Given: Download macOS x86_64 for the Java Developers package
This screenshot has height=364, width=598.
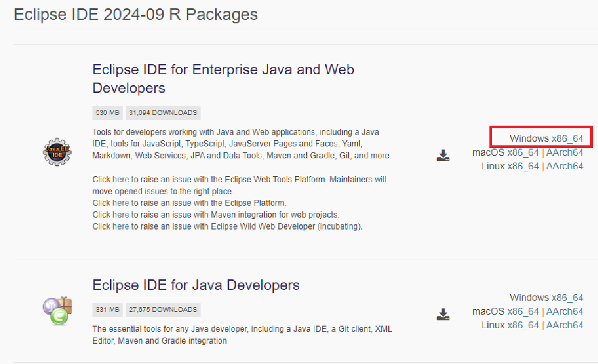Looking at the screenshot, I should pos(523,312).
